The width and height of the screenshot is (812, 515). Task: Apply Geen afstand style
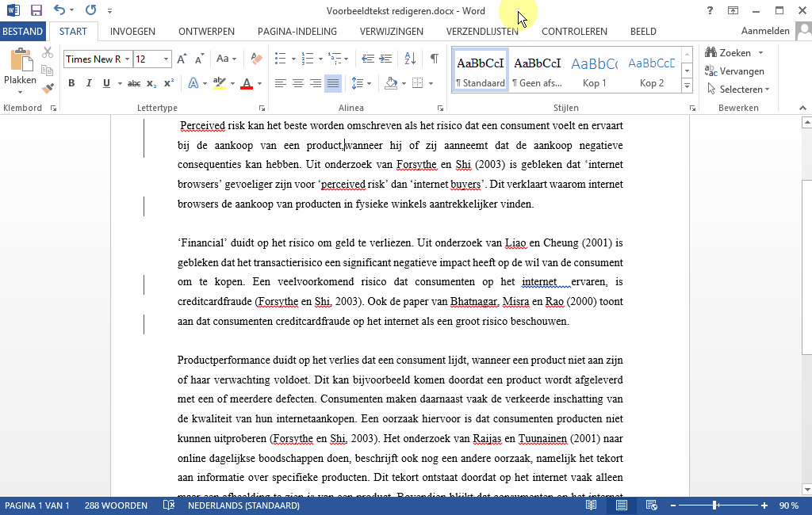[538, 71]
